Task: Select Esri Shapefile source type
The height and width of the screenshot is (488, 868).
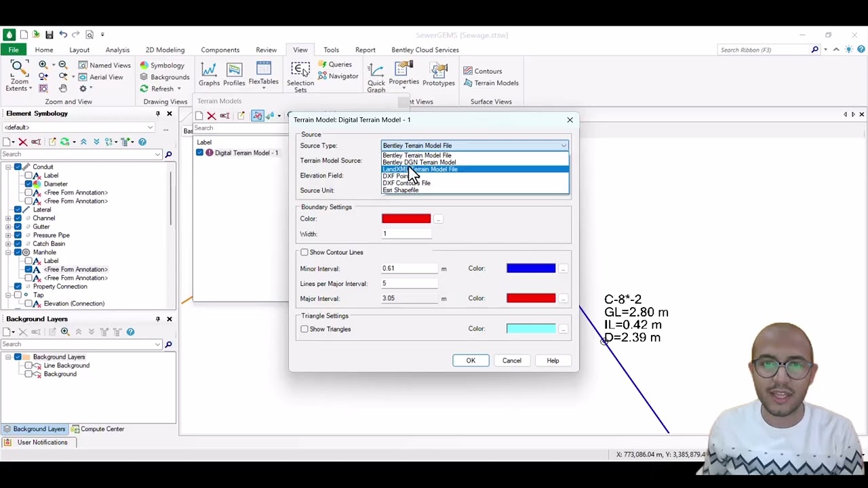Action: [475, 190]
